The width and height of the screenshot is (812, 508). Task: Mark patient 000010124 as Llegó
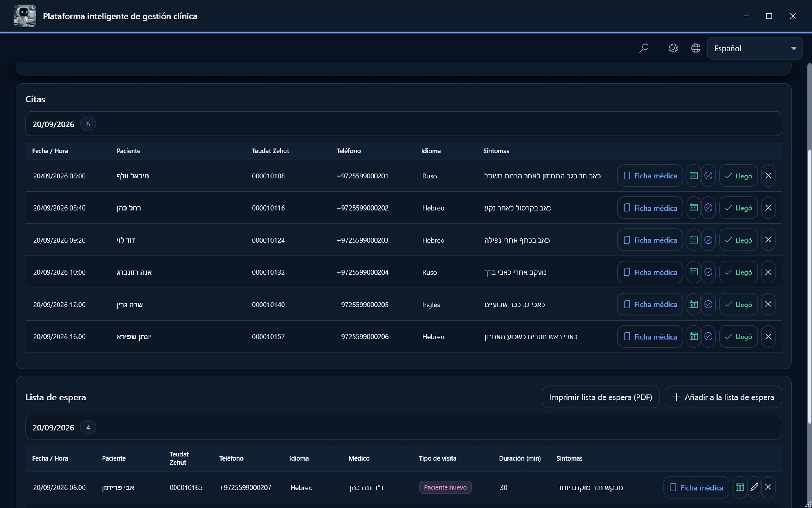(738, 240)
